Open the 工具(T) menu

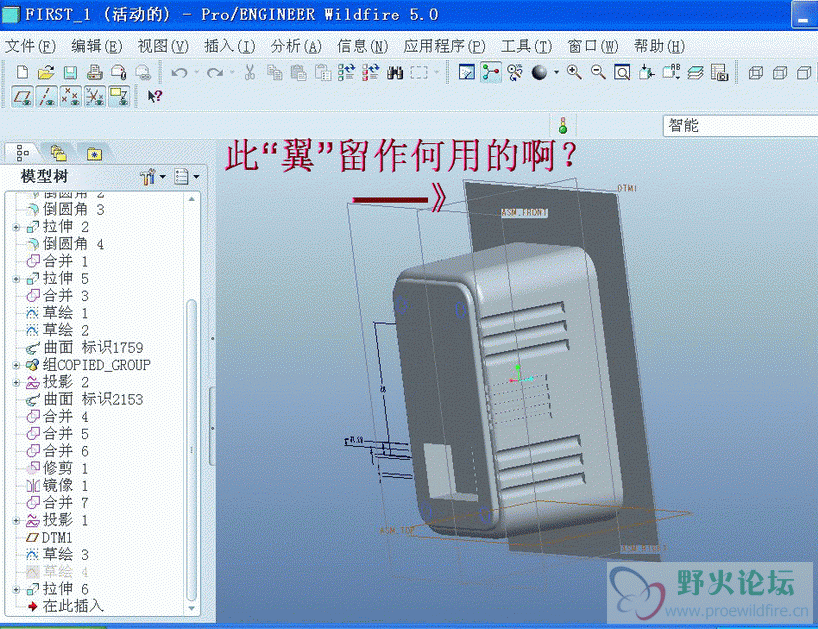point(526,46)
